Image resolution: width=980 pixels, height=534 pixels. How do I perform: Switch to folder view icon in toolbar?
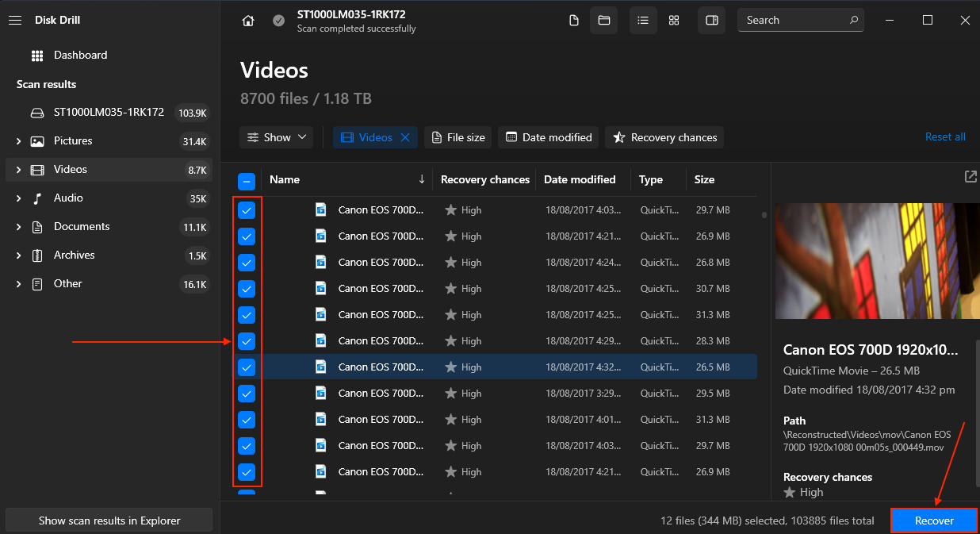[x=603, y=21]
